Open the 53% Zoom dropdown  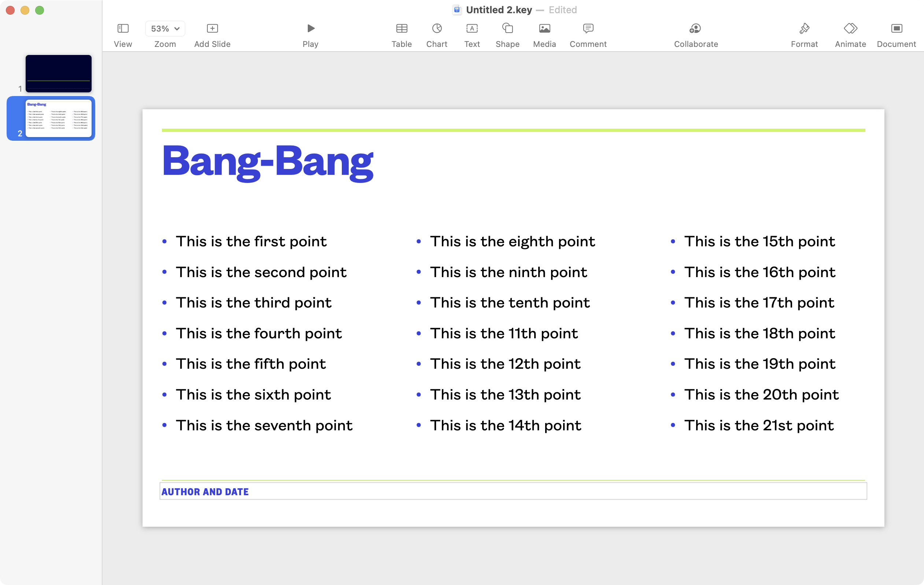point(165,28)
